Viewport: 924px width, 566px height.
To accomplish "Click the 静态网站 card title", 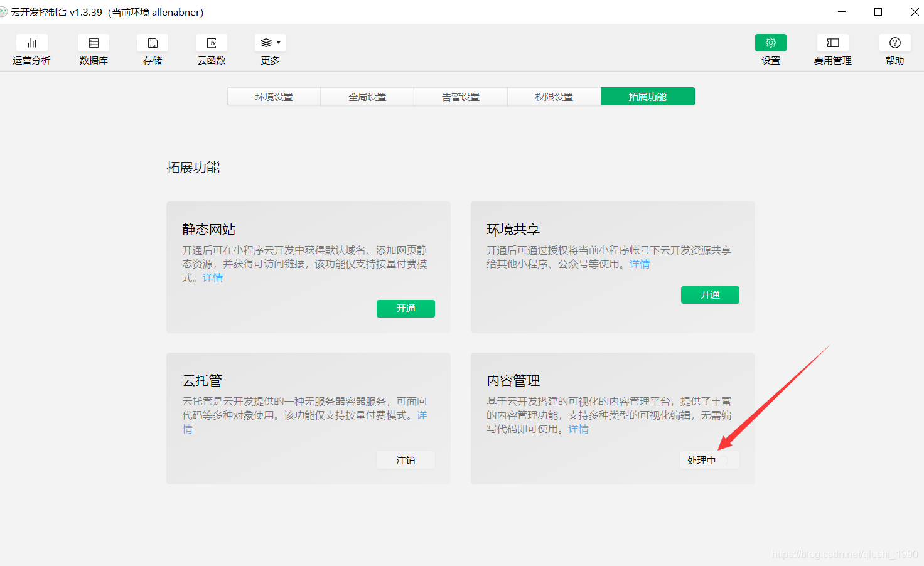I will click(x=209, y=230).
